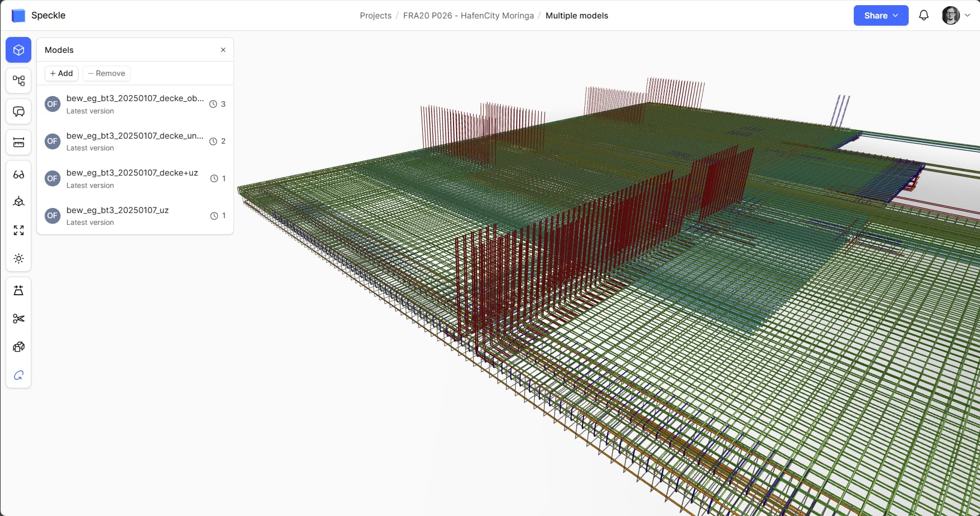The image size is (980, 516).
Task: Click the Projects breadcrumb link
Action: pos(375,15)
